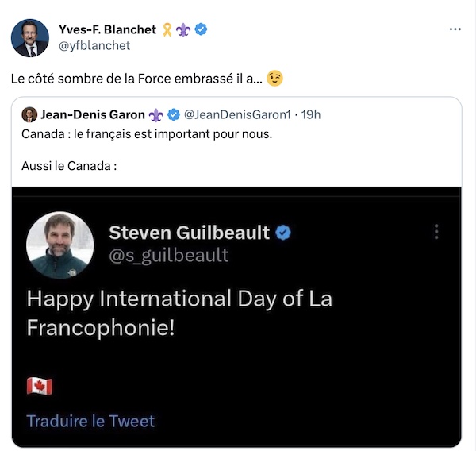476x451 pixels.
Task: Open Yves-F. Blanchet's profile picture
Action: 30,37
